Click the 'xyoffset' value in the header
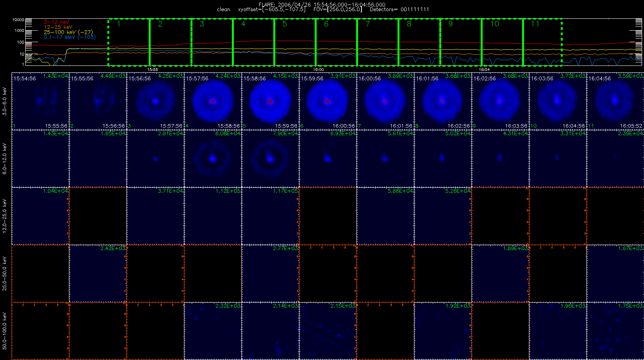Viewport: 644px width, 360px height. click(x=272, y=10)
